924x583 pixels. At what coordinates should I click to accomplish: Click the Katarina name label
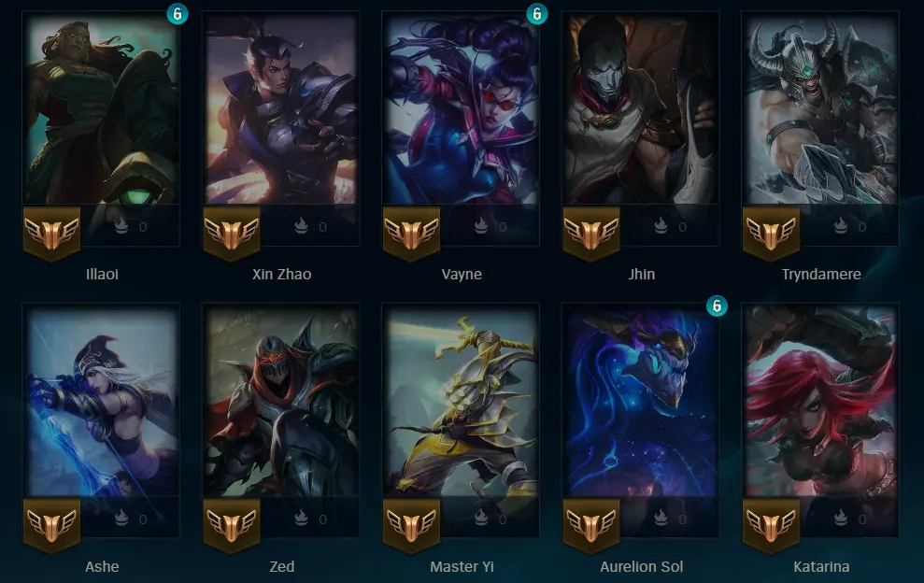[821, 566]
